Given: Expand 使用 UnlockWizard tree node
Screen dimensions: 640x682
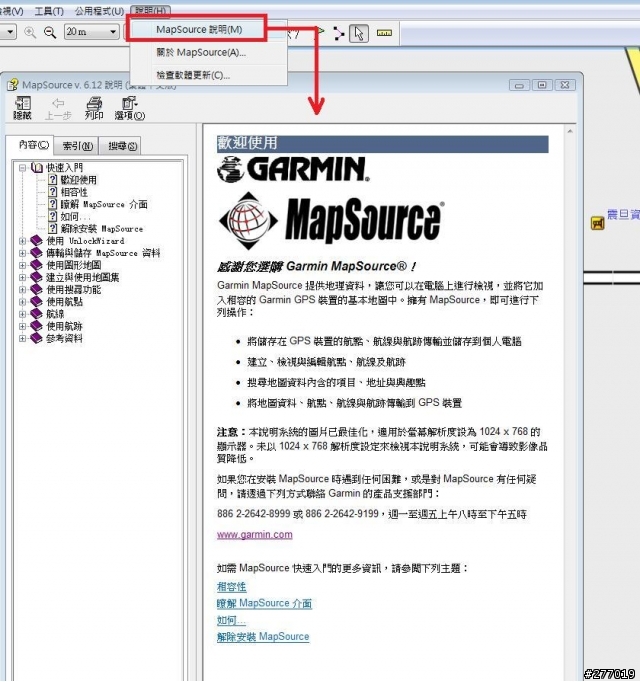Looking at the screenshot, I should 22,241.
